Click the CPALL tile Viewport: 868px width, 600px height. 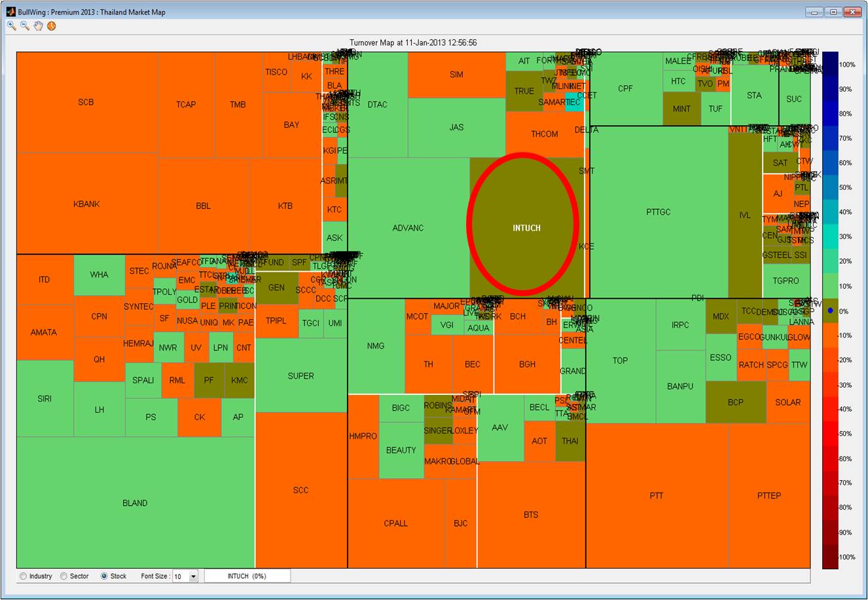[396, 523]
